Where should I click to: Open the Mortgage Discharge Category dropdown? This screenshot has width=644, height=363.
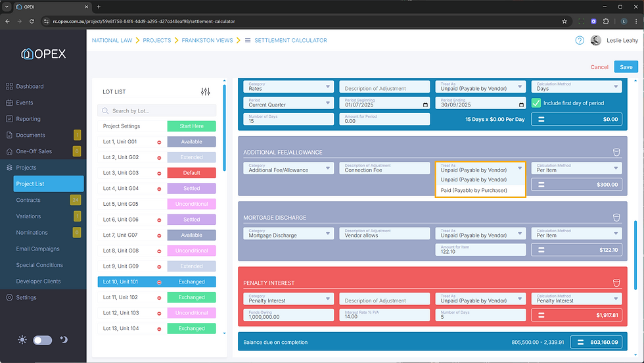288,233
